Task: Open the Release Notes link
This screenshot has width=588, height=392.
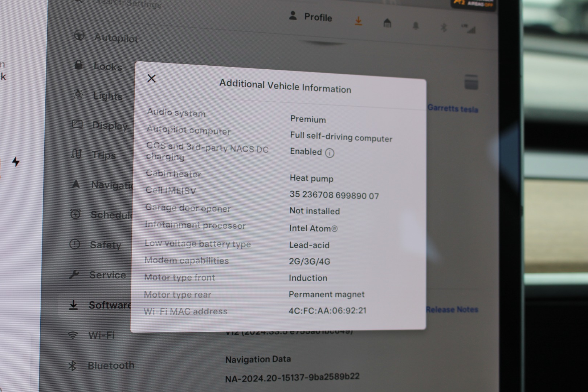Action: click(452, 310)
